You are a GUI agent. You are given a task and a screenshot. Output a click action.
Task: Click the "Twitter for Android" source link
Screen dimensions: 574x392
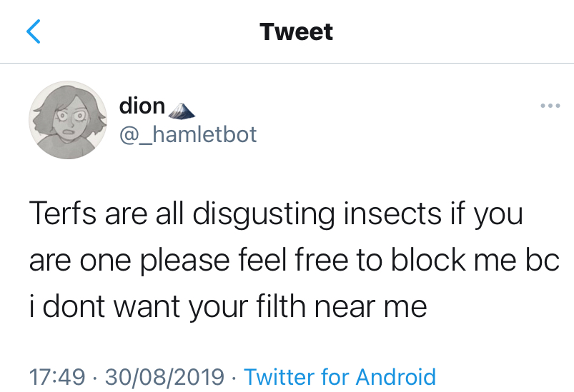tap(340, 376)
